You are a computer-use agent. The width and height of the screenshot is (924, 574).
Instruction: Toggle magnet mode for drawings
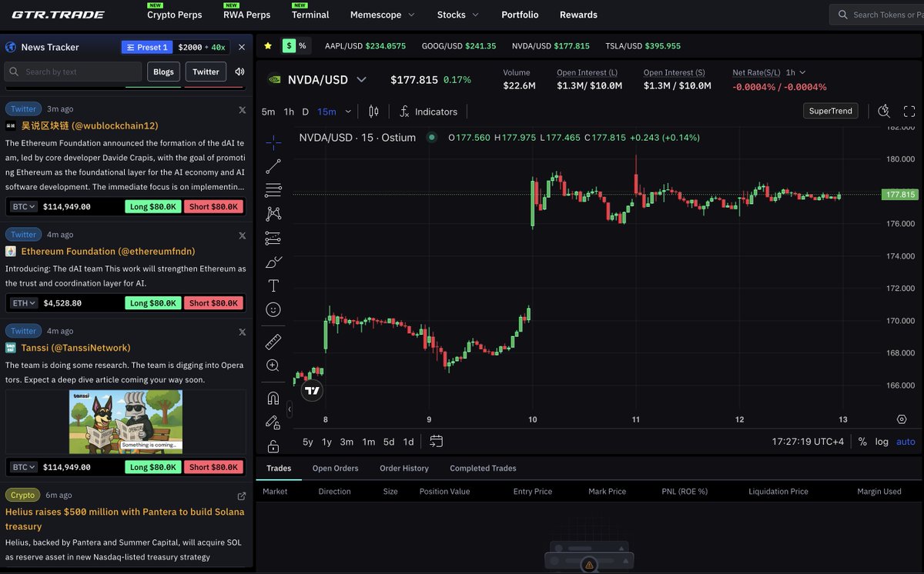(273, 398)
